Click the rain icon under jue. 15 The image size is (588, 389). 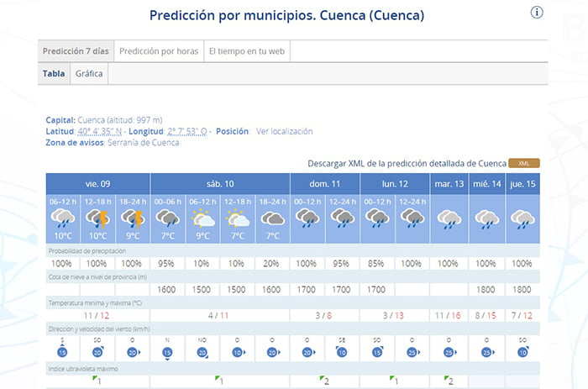pos(523,218)
